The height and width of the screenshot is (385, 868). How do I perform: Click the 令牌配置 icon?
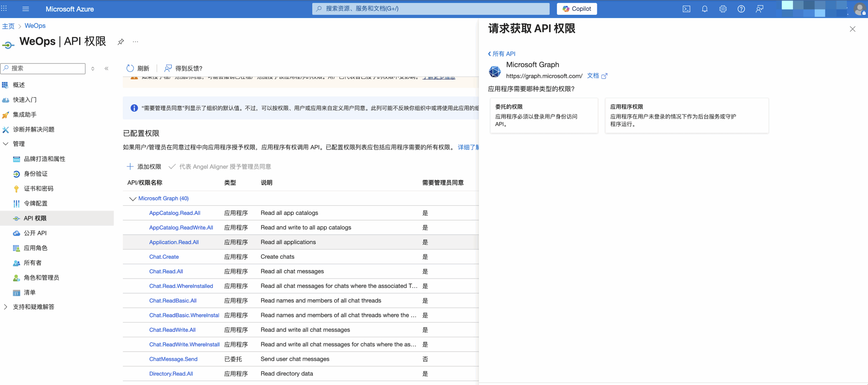click(x=16, y=204)
